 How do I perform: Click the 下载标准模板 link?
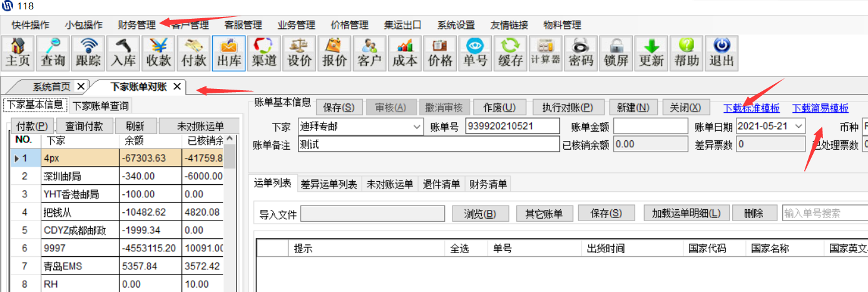tap(751, 108)
